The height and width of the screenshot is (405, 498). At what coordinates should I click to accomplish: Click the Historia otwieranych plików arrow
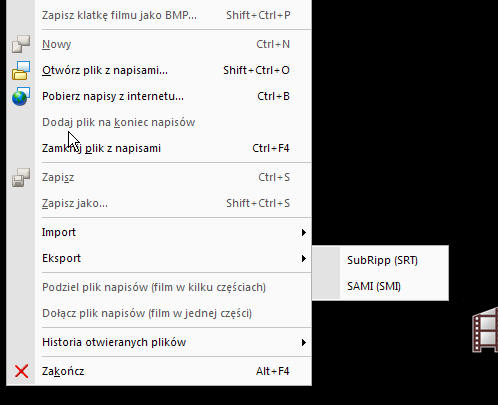[304, 342]
